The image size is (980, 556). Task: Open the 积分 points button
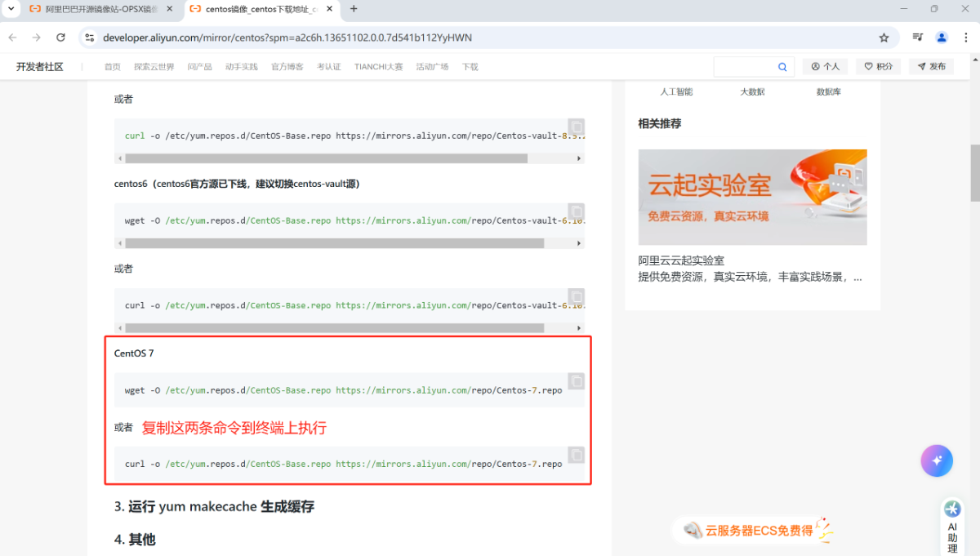coord(879,67)
